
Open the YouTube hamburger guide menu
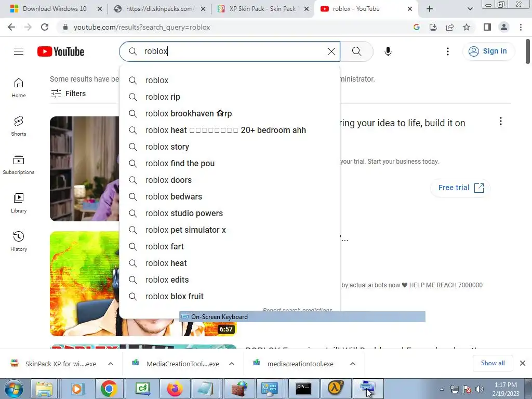19,51
